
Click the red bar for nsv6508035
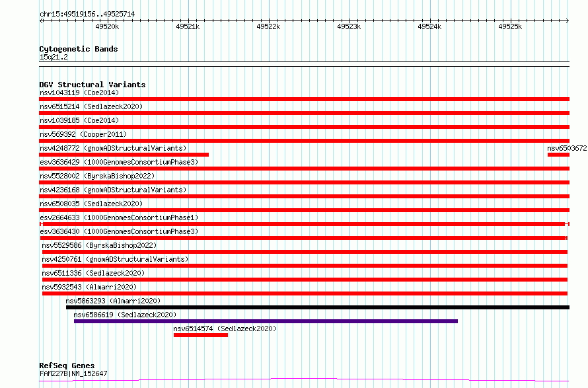point(304,210)
